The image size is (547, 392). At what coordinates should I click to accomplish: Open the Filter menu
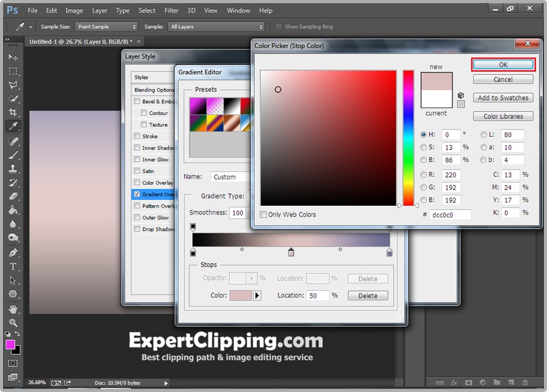171,11
